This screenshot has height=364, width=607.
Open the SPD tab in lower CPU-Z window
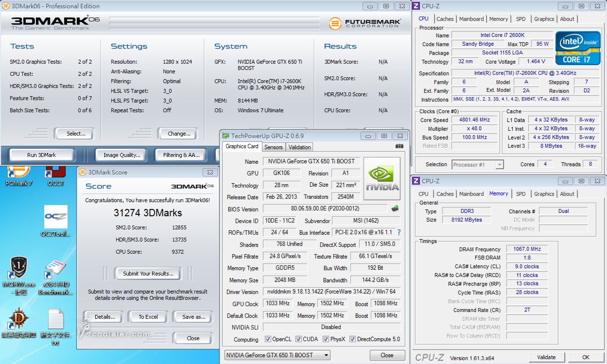(521, 194)
